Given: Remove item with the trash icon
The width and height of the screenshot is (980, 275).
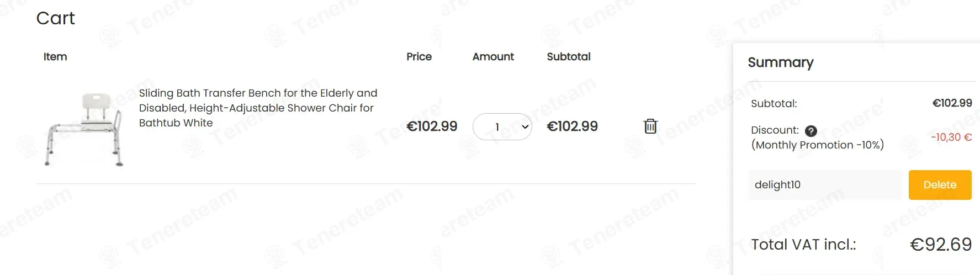Looking at the screenshot, I should [x=650, y=126].
